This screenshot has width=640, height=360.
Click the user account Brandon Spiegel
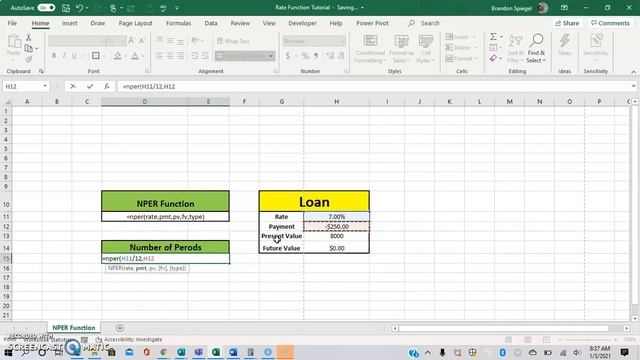coord(519,8)
